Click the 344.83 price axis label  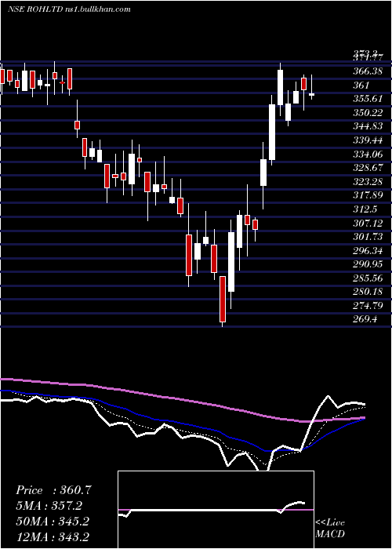click(368, 126)
